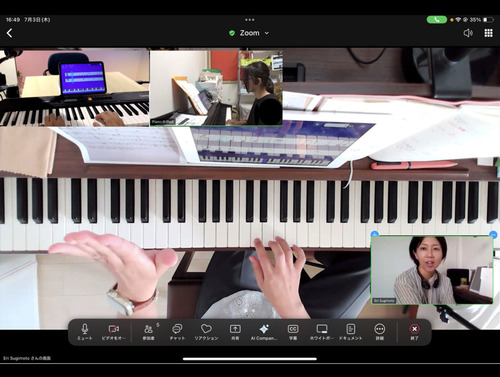Viewport: 500px width, 377px height.
Task: Tap Eri Sugimoto's self-view video tile
Action: [x=432, y=270]
